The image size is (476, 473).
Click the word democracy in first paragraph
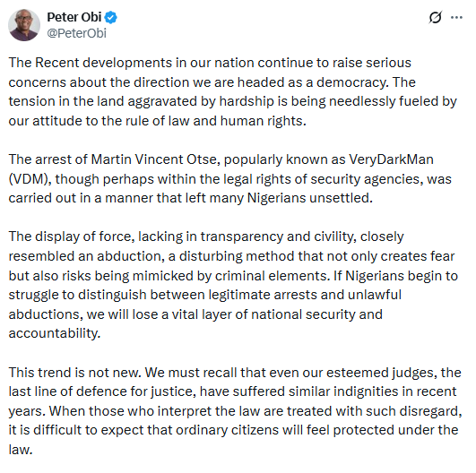coord(352,82)
